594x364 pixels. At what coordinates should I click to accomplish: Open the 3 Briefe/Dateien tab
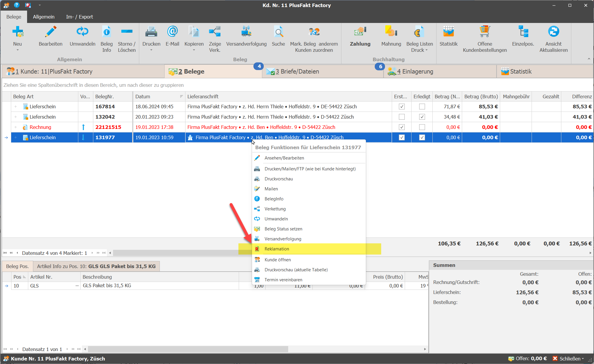coord(323,72)
